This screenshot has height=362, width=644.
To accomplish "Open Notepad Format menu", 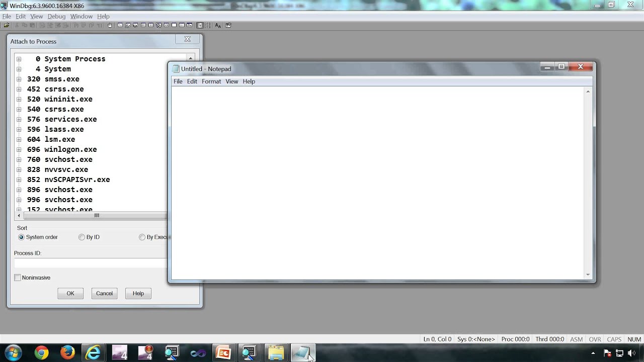I will [211, 81].
